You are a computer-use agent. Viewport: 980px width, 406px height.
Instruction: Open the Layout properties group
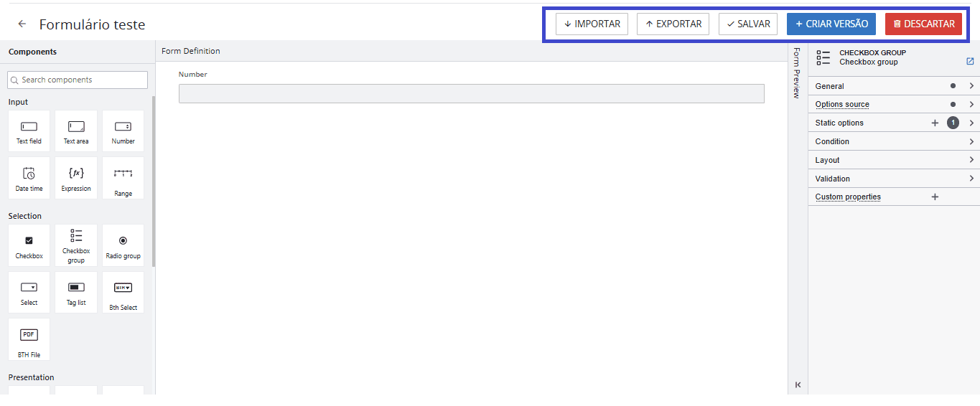(x=893, y=160)
